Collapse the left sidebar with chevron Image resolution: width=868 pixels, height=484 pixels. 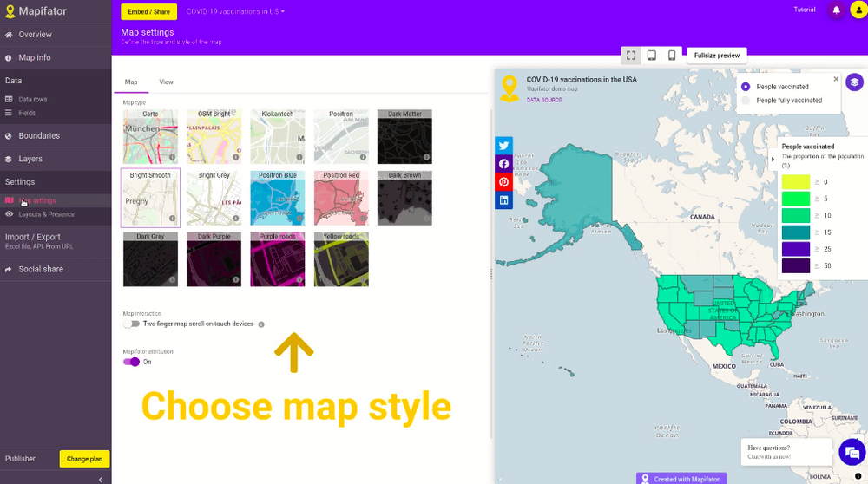100,480
